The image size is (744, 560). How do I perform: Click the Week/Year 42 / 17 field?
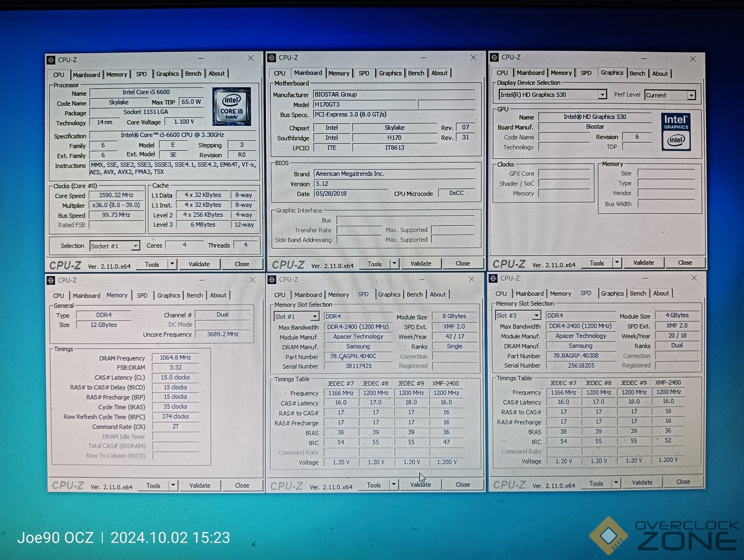[454, 336]
